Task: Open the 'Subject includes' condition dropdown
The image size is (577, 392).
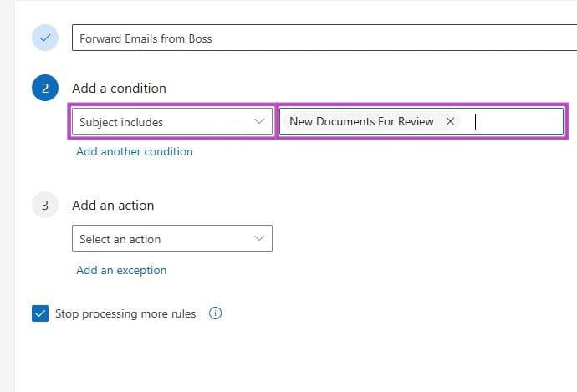Action: point(172,121)
